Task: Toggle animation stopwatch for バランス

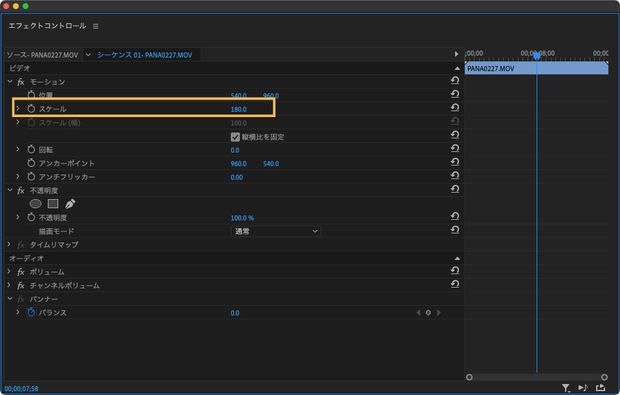Action: [x=31, y=312]
